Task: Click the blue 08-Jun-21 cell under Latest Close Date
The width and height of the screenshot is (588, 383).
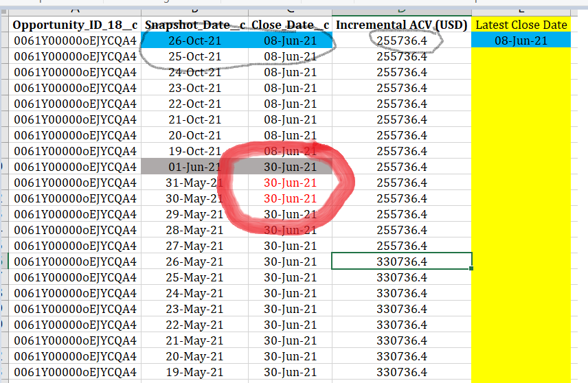Action: click(521, 40)
